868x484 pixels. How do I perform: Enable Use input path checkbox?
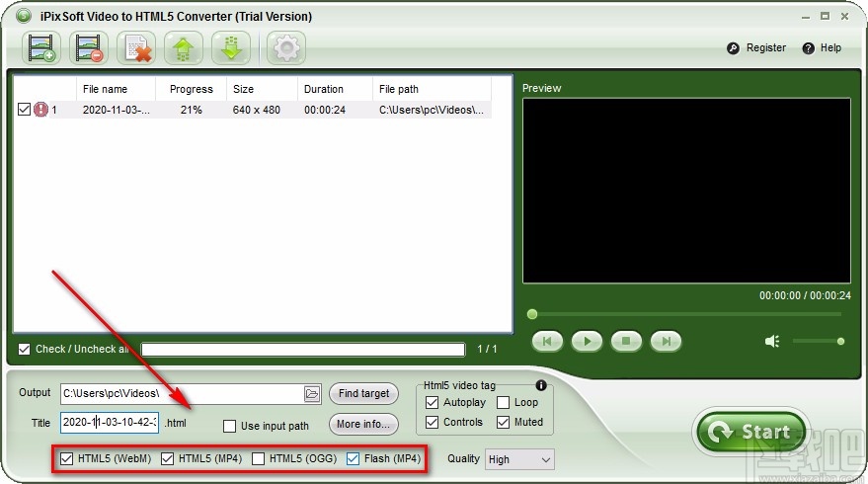pos(229,426)
